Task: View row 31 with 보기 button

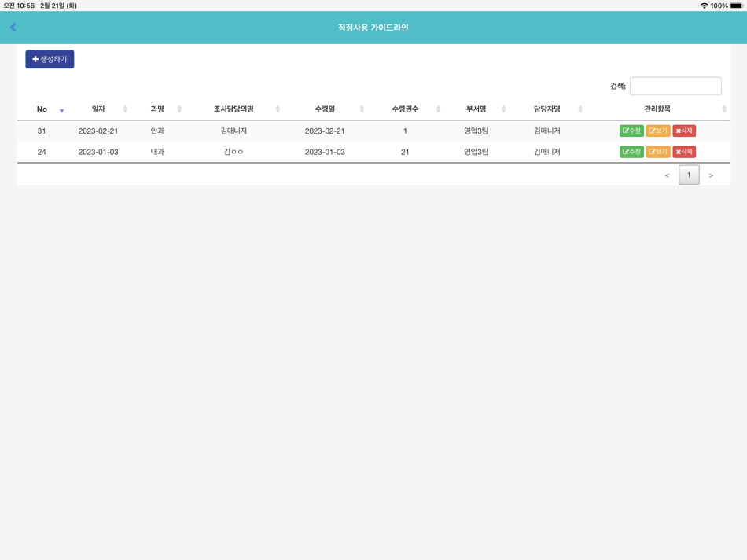Action: click(658, 131)
